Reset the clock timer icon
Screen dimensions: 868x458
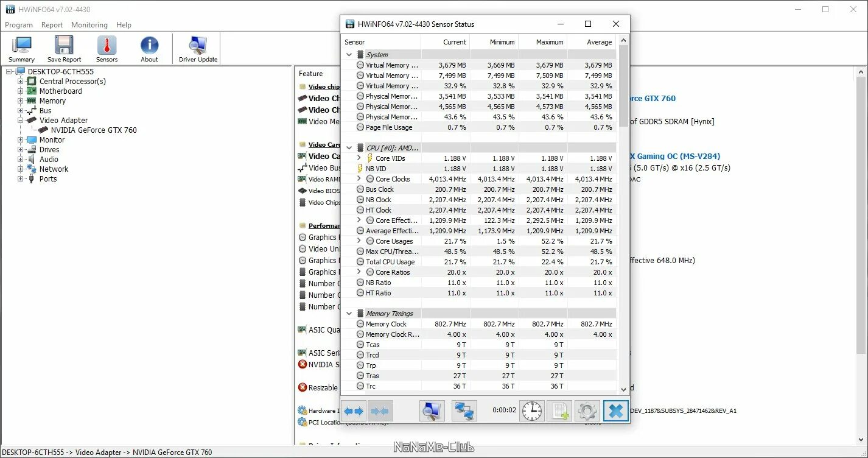click(x=532, y=411)
